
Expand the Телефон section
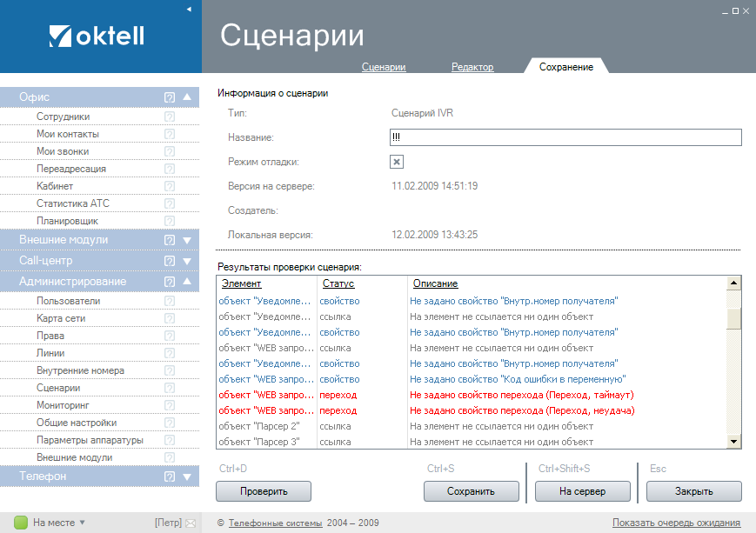pos(187,476)
